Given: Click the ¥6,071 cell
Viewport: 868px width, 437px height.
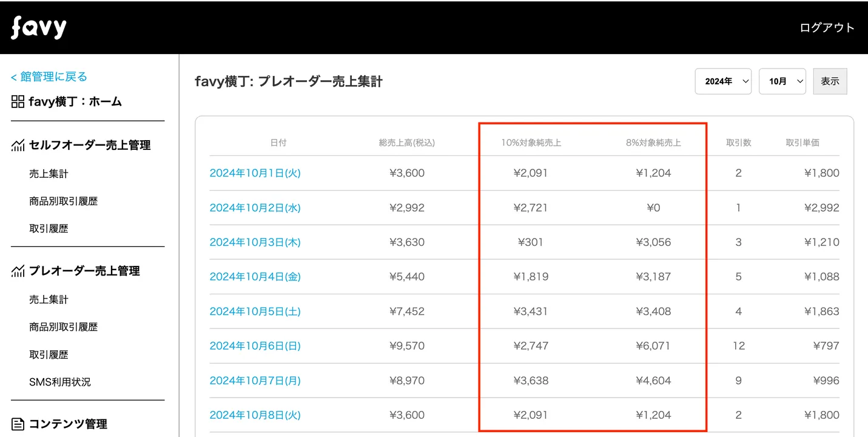Looking at the screenshot, I should (654, 346).
